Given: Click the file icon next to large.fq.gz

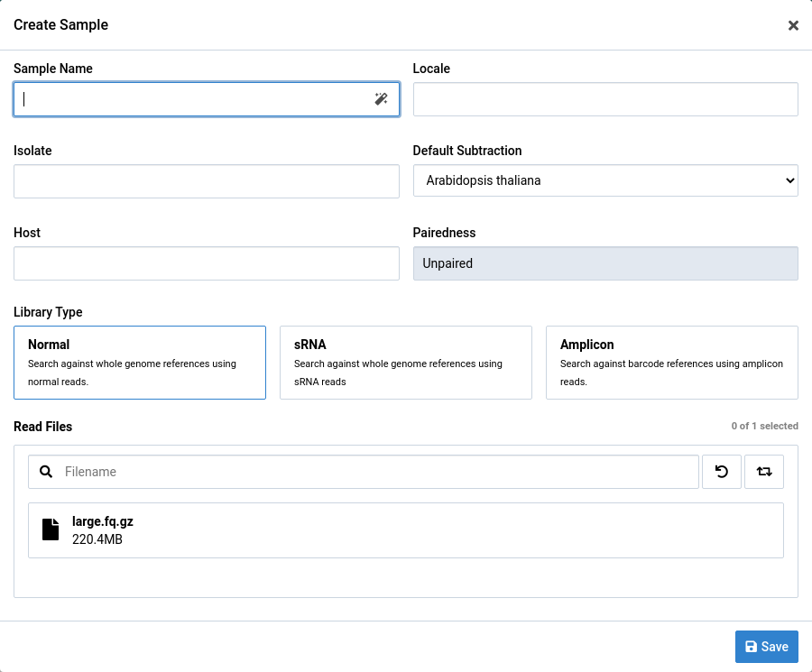Looking at the screenshot, I should click(x=51, y=529).
